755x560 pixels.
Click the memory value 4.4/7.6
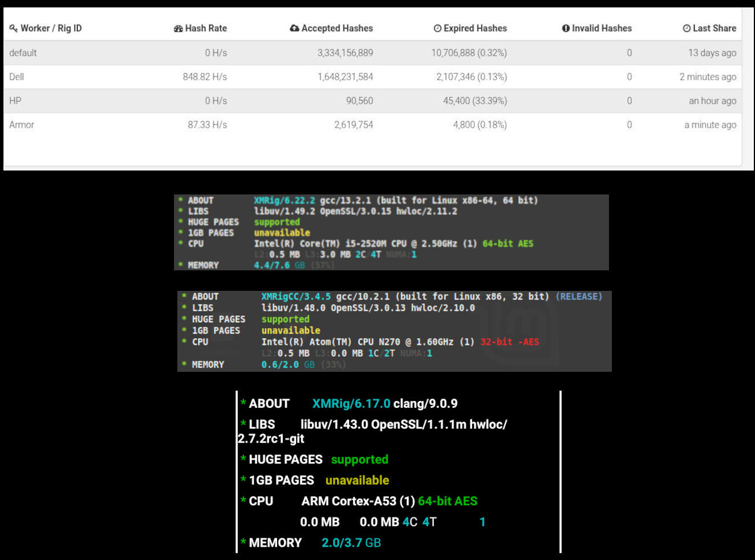(x=271, y=265)
